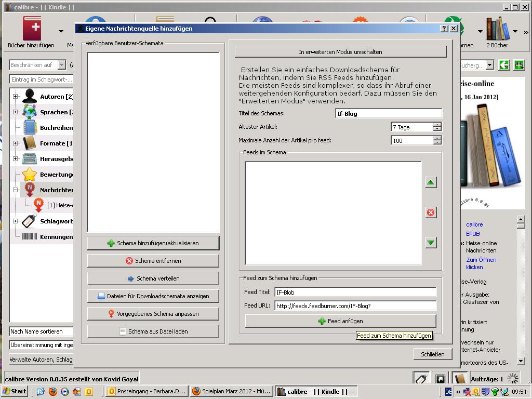The width and height of the screenshot is (532, 399).
Task: Open the Windows Start menu
Action: 15,392
